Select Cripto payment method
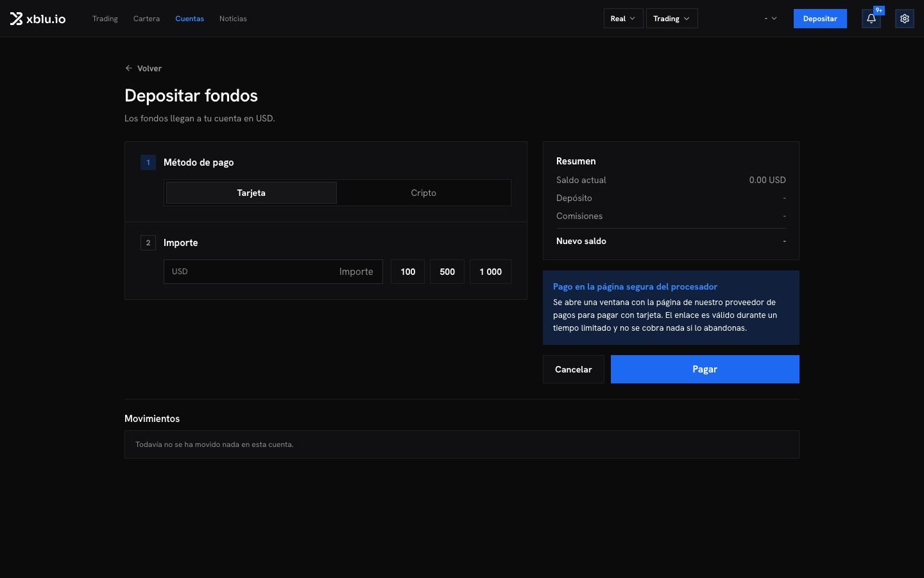 click(x=424, y=193)
